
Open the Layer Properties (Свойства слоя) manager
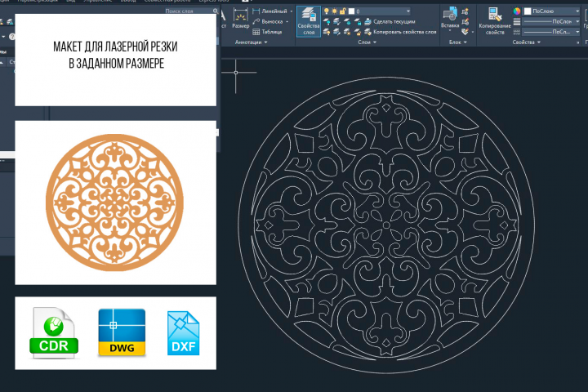(309, 21)
